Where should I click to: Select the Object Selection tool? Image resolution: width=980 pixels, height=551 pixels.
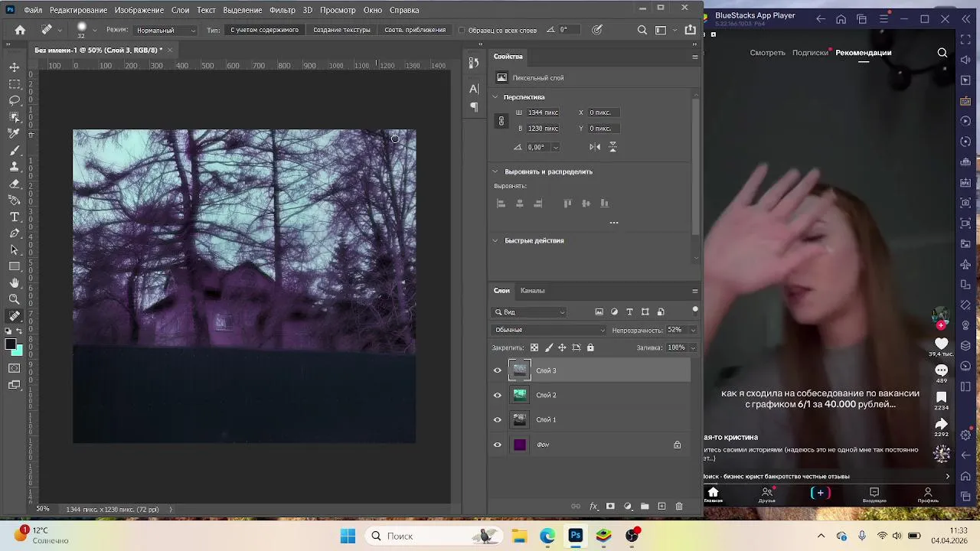15,117
